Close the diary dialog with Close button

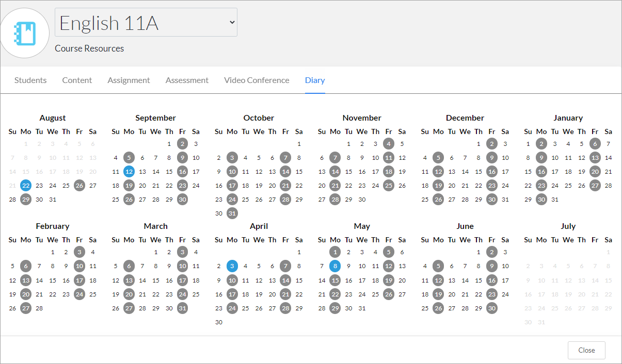click(586, 350)
